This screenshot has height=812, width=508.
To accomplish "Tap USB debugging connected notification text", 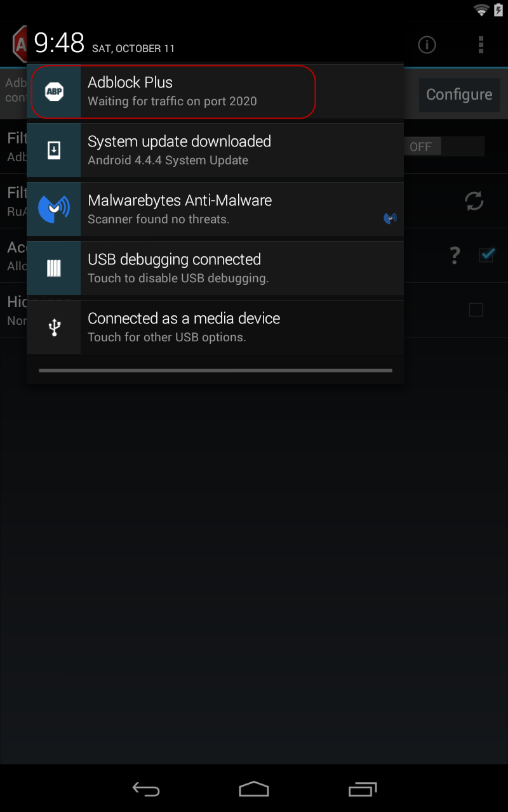I will 174,259.
